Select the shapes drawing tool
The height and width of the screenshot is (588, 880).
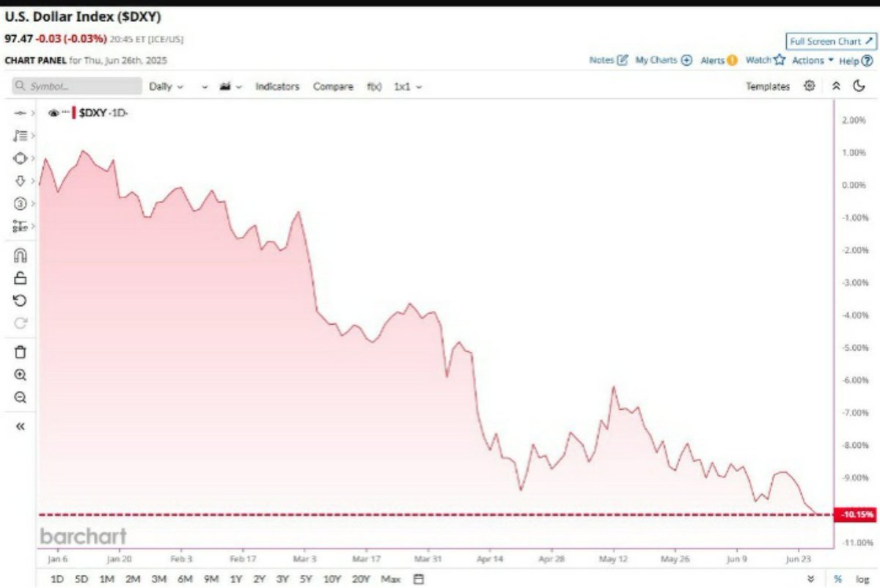tap(20, 158)
